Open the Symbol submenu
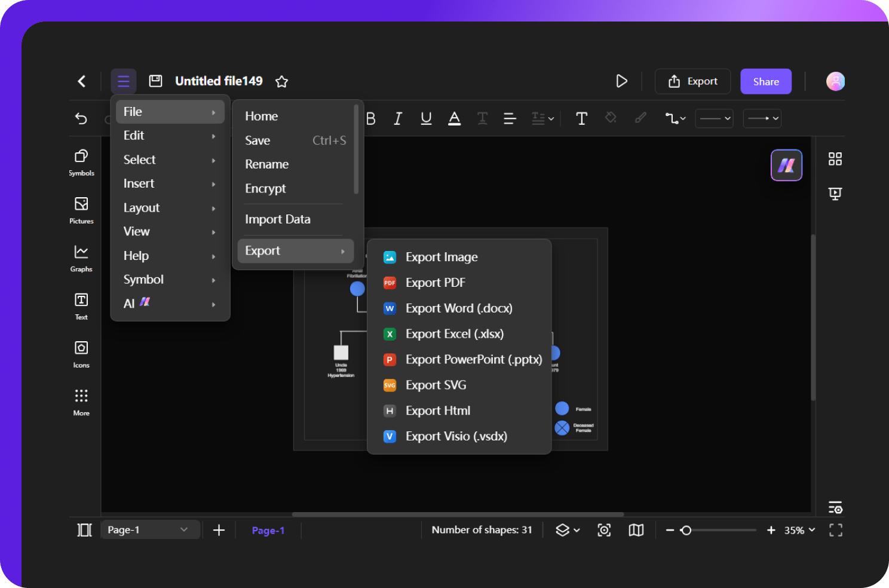 (x=170, y=280)
